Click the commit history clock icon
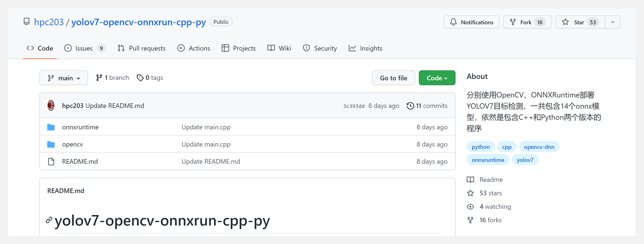The image size is (644, 244). (410, 106)
